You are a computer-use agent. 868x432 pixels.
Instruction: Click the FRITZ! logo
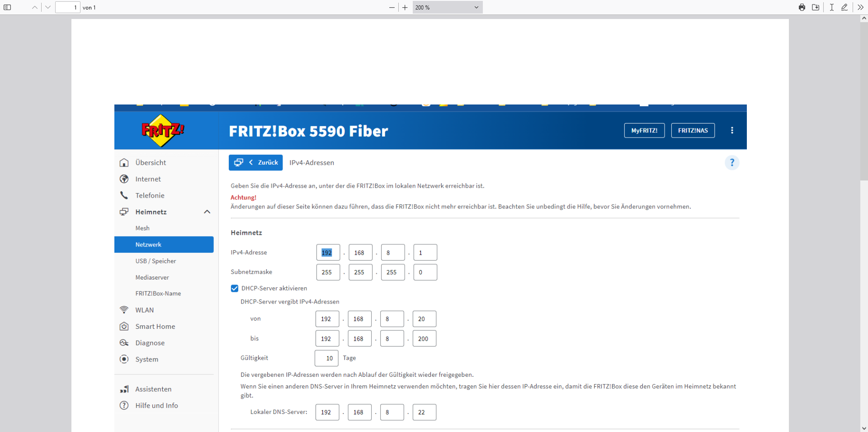(x=162, y=130)
